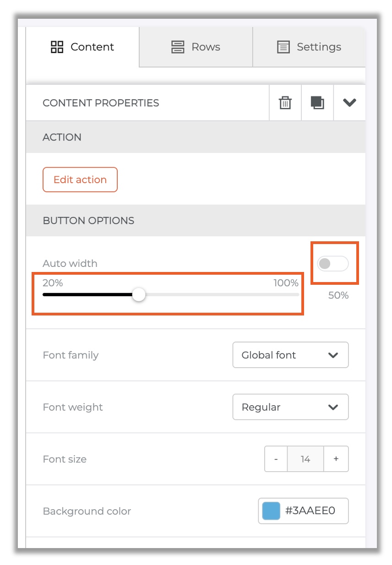
Task: Click the duplicate content icon
Action: tap(317, 103)
